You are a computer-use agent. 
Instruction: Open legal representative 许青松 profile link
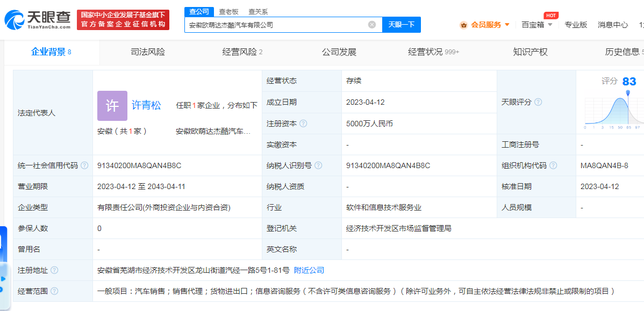pos(146,105)
